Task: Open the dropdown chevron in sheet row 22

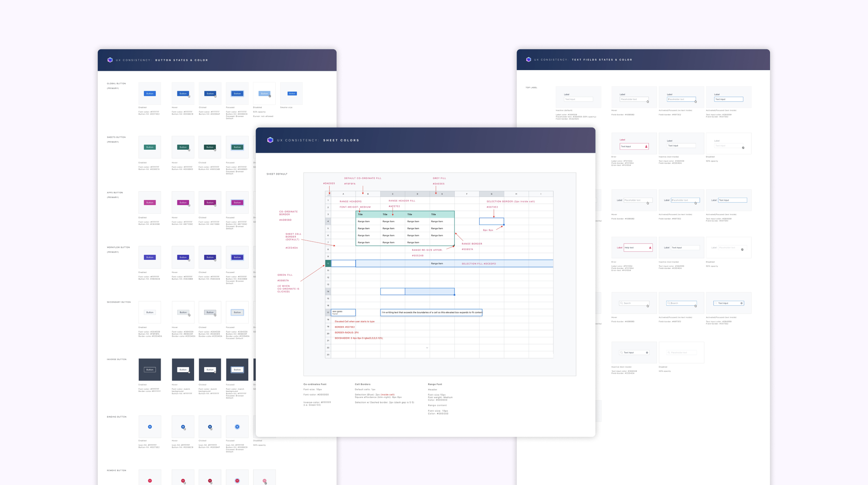Action: (427, 348)
